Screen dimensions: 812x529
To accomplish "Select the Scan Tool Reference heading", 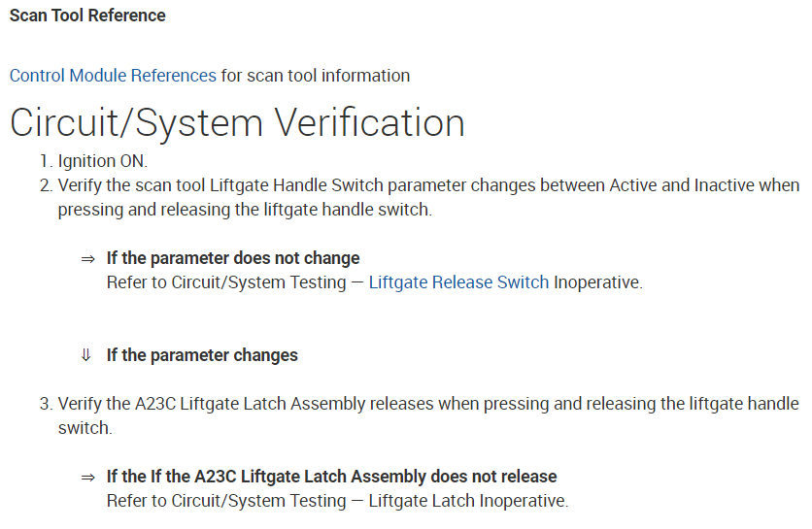I will [87, 16].
